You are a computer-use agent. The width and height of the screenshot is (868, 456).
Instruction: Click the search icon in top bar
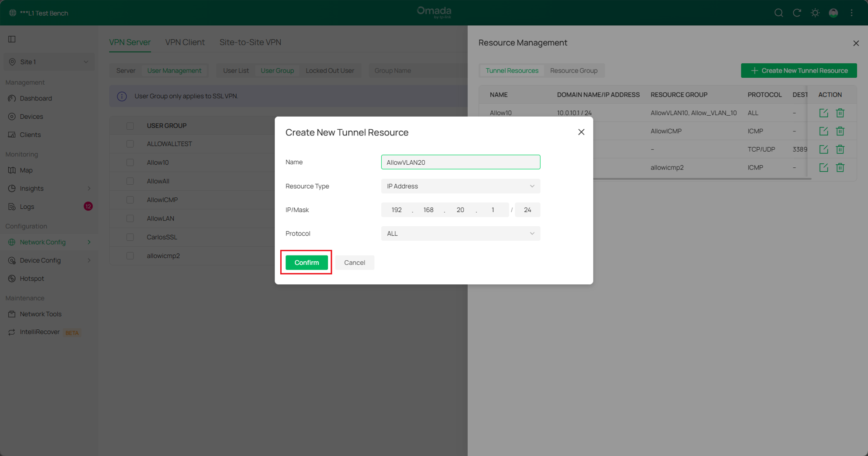click(778, 13)
